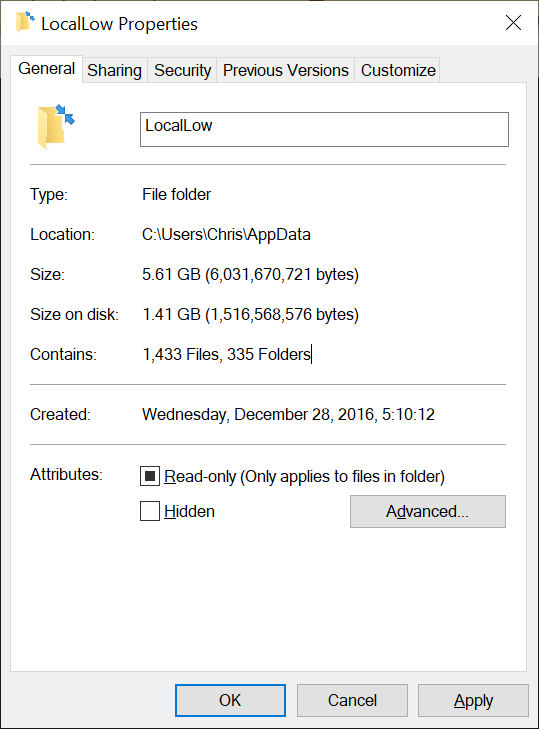
Task: Go to the Previous Versions tab
Action: [x=286, y=70]
